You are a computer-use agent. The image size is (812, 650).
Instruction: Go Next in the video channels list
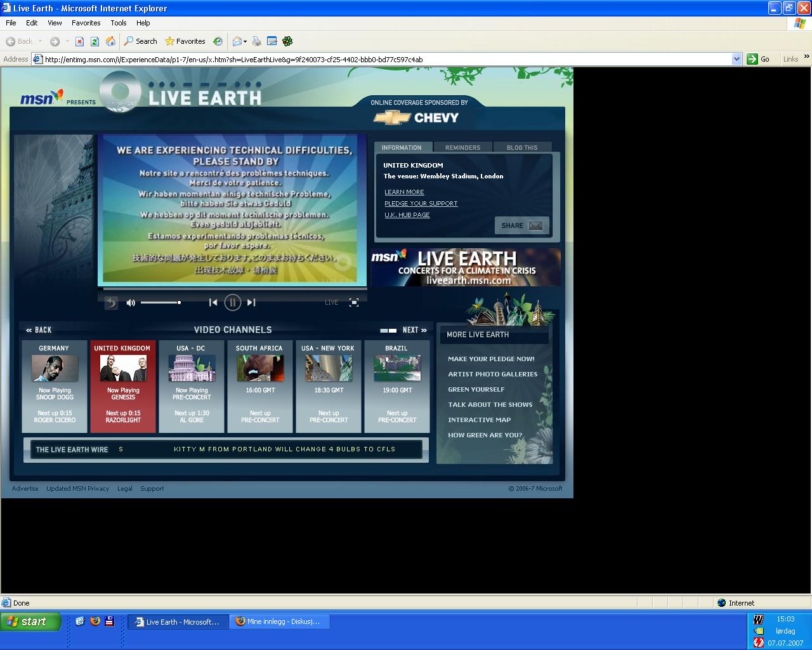click(x=414, y=330)
